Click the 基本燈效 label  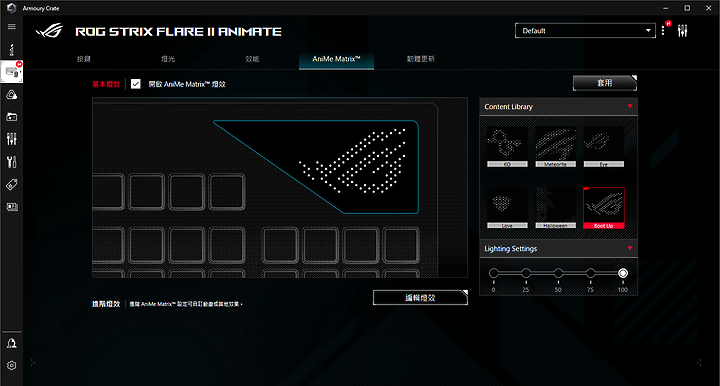tap(106, 84)
